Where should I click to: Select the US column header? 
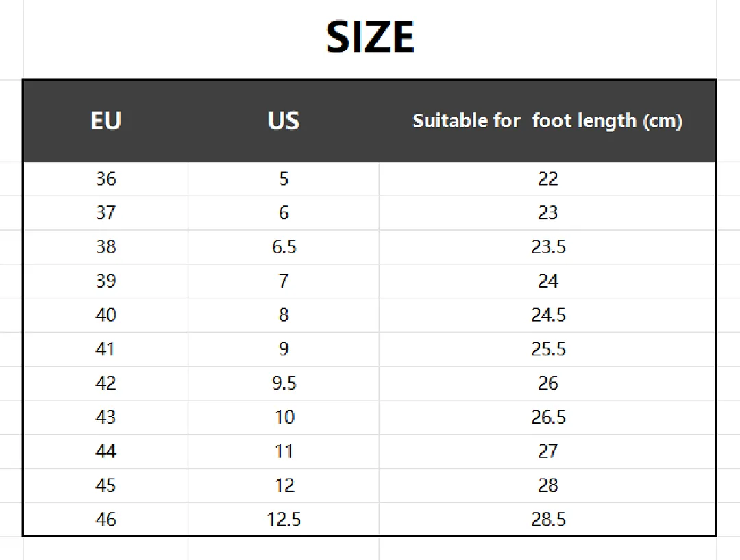click(283, 120)
